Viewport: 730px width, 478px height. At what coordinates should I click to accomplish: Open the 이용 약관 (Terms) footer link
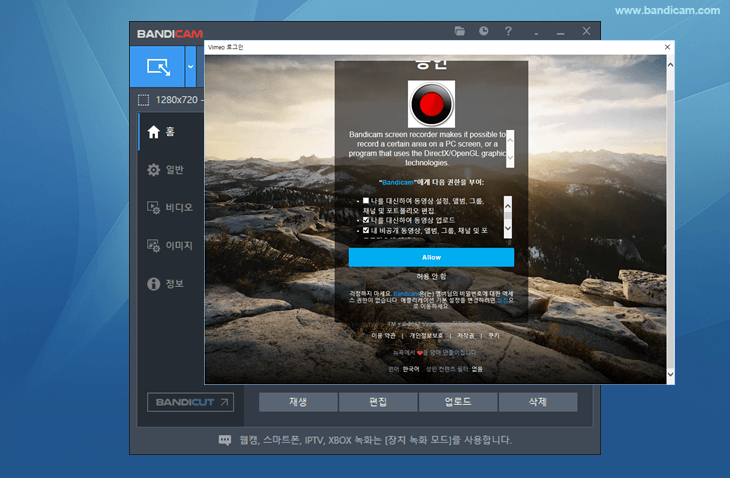(383, 336)
